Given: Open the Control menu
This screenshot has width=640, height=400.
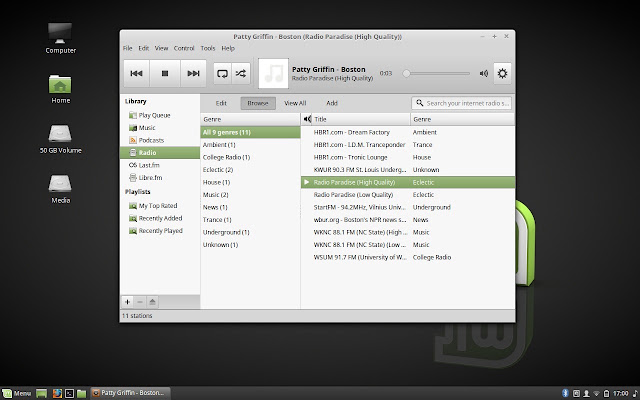Looking at the screenshot, I should click(184, 48).
